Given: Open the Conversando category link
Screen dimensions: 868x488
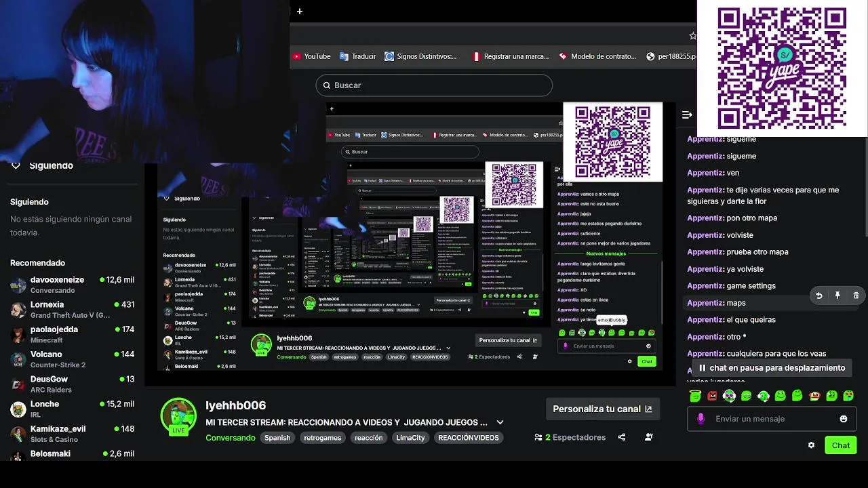Looking at the screenshot, I should [x=231, y=438].
